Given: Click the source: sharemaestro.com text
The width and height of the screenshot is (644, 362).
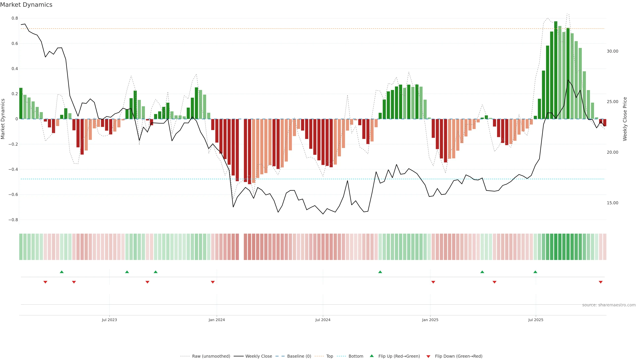Looking at the screenshot, I should [609, 305].
